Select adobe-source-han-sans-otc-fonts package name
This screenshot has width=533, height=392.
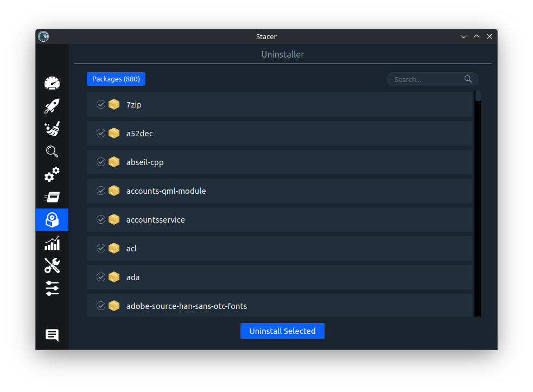tap(187, 306)
